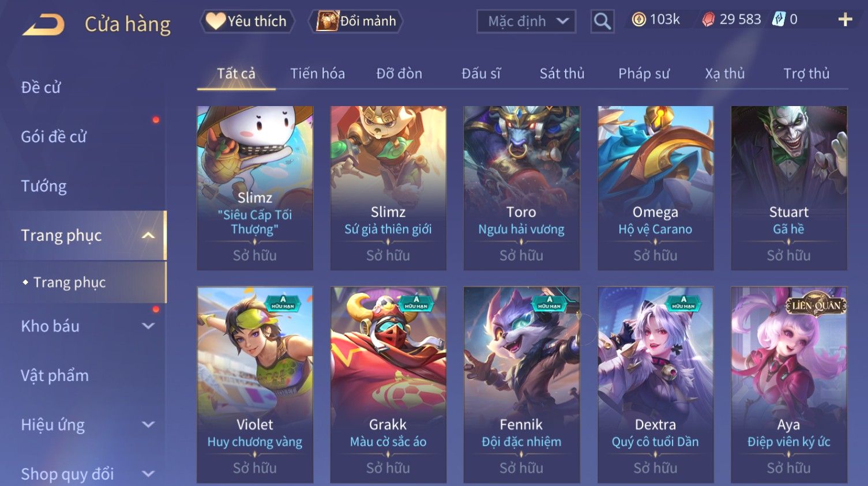The width and height of the screenshot is (868, 486).
Task: Select the Violet Huy chương vàng card
Action: [255, 385]
